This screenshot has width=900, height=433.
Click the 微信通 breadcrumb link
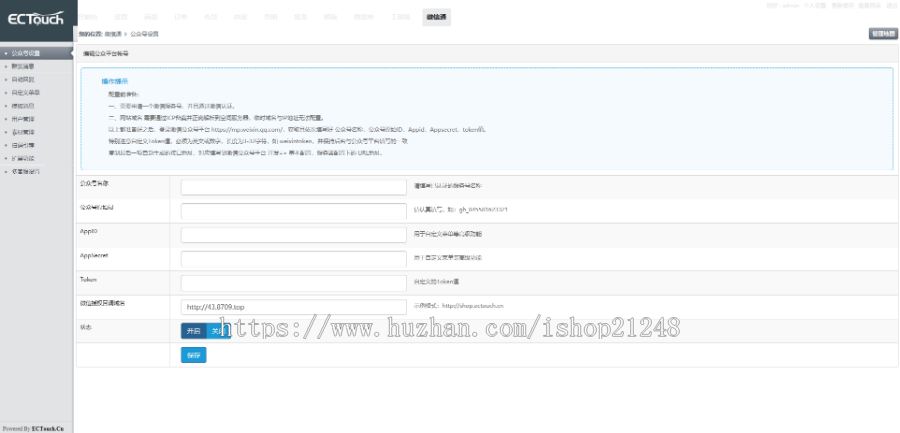112,34
